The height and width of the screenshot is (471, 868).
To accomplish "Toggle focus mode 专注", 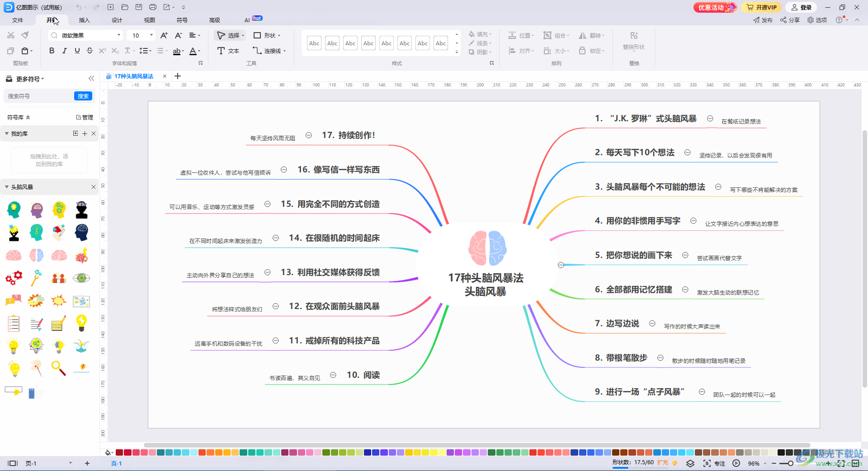I will (714, 463).
